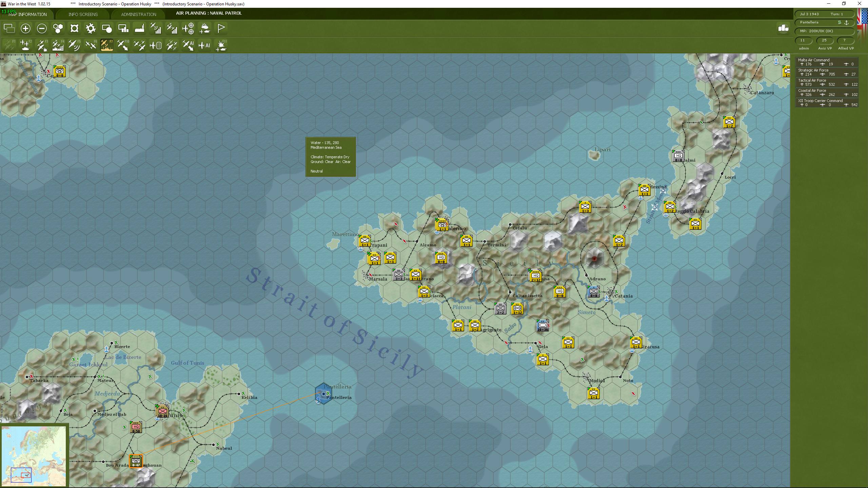Click the zoom out minus icon
This screenshot has height=488, width=868.
tap(42, 28)
